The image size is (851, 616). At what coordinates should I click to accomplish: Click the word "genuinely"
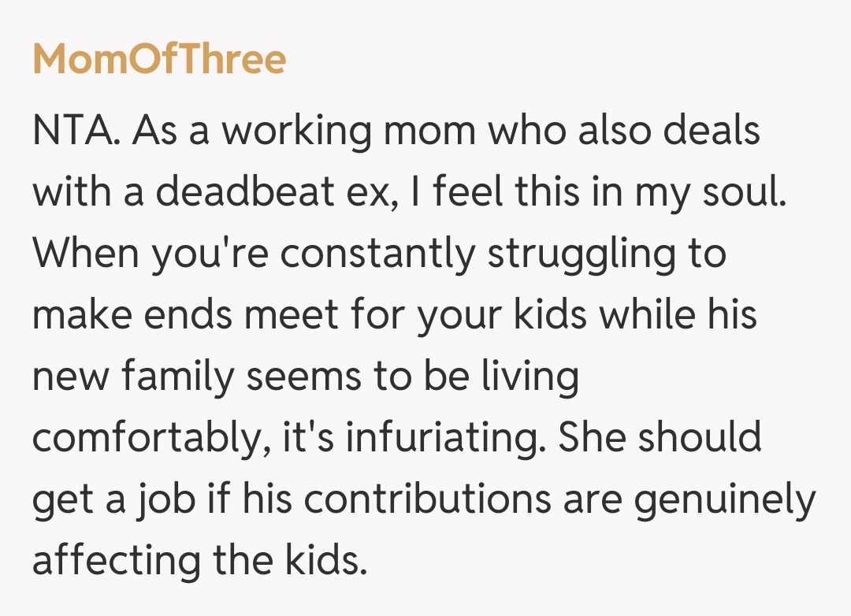pyautogui.click(x=724, y=500)
